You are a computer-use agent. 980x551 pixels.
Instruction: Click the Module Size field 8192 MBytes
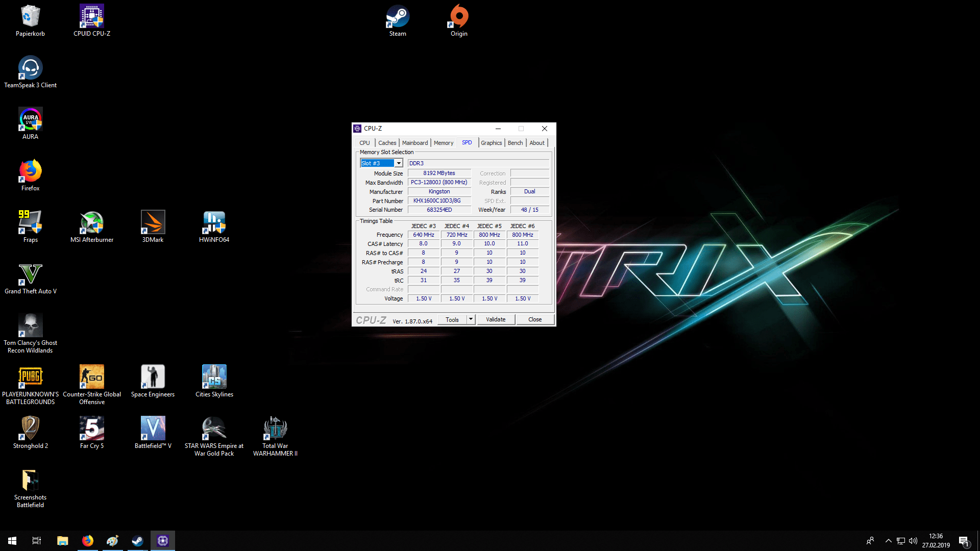click(x=439, y=173)
